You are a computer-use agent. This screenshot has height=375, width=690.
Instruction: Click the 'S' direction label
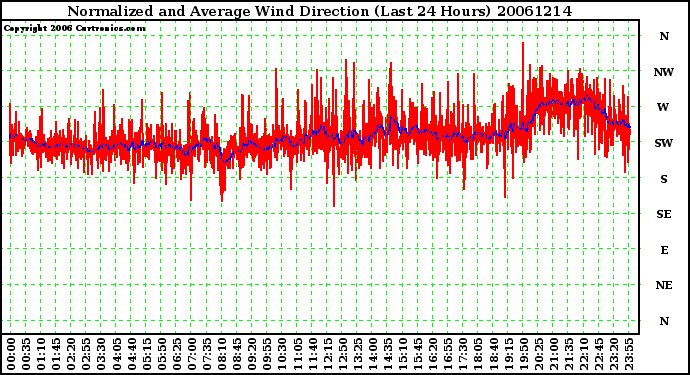tap(664, 179)
